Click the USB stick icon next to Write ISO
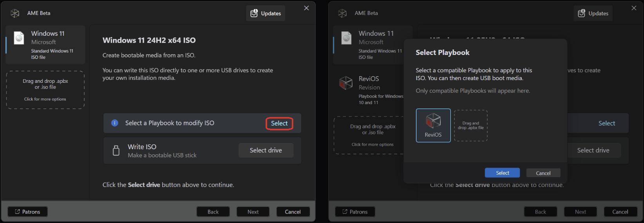This screenshot has width=644, height=223. 116,150
